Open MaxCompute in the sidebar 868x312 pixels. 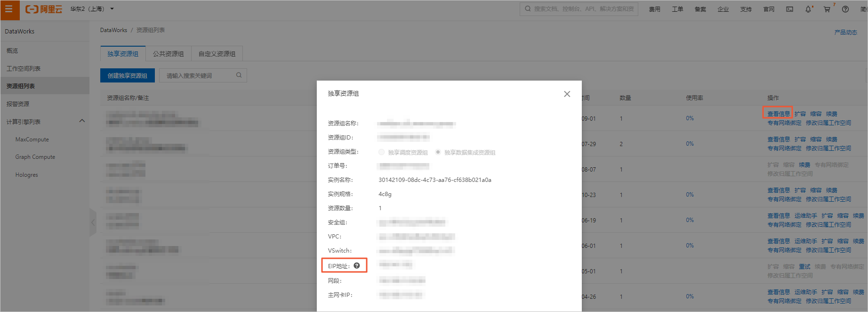point(32,140)
